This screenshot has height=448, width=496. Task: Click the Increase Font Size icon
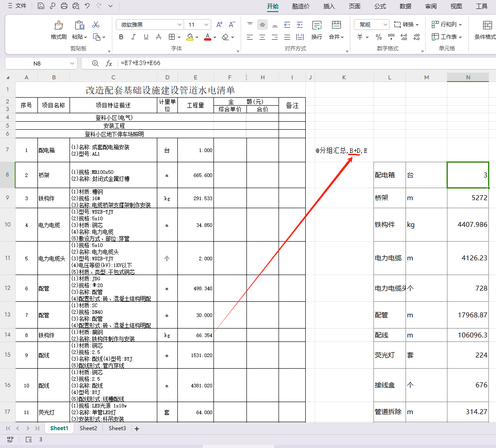pyautogui.click(x=219, y=25)
